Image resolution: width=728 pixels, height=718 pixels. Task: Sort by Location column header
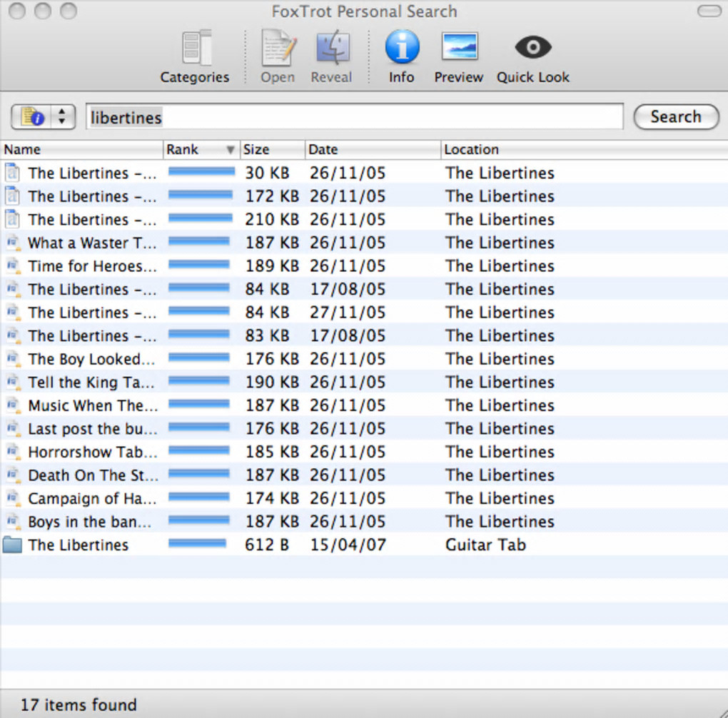[x=584, y=150]
